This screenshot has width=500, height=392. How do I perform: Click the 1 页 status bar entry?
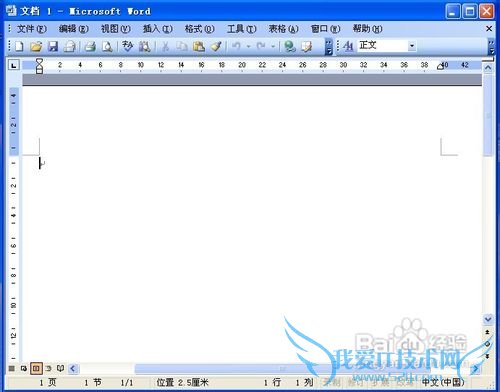point(48,382)
